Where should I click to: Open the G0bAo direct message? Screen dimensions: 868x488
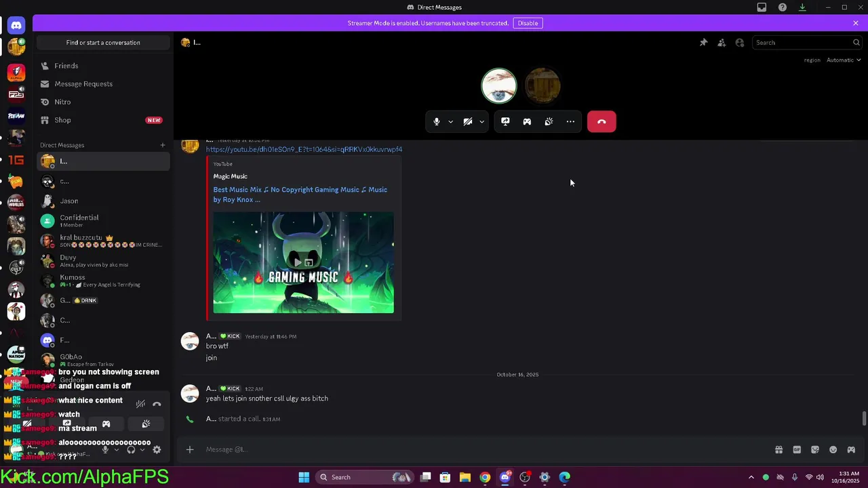click(103, 360)
